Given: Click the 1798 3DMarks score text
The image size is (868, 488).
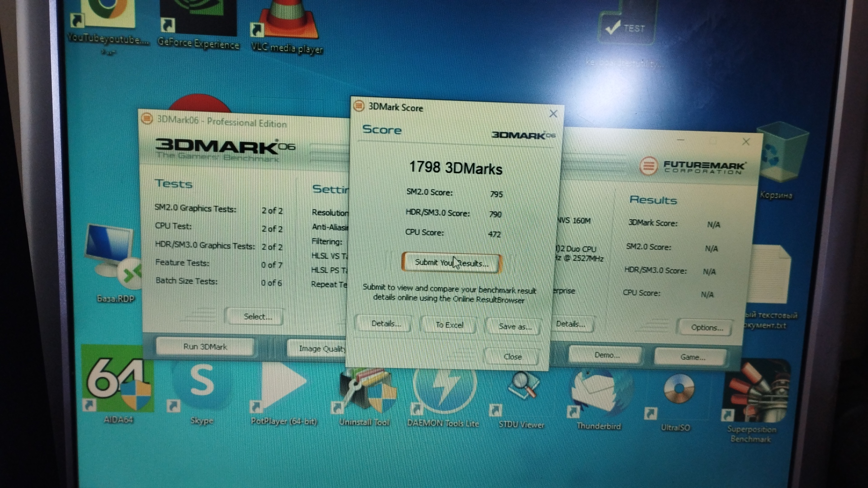Looking at the screenshot, I should (455, 168).
